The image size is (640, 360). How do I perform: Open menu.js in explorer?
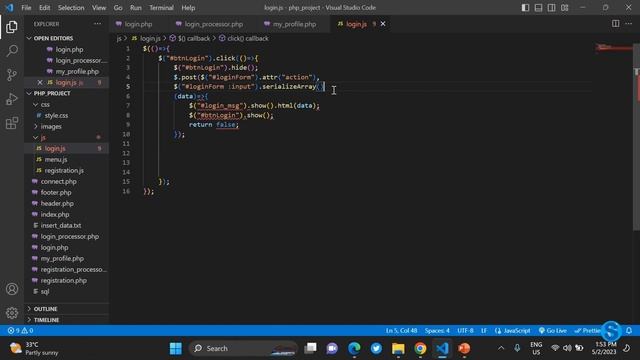(x=56, y=160)
